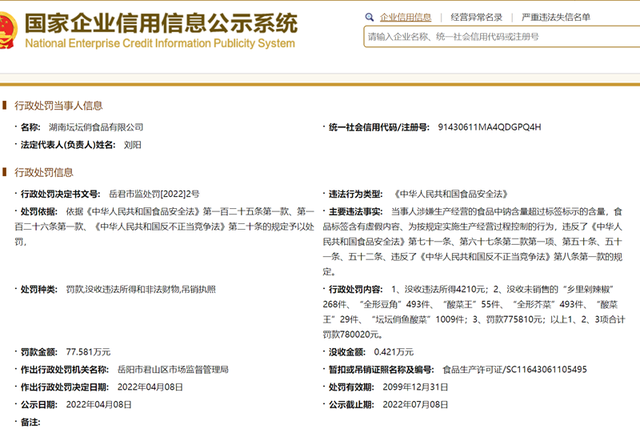Click the 处罚有效期 label

pos(351,387)
